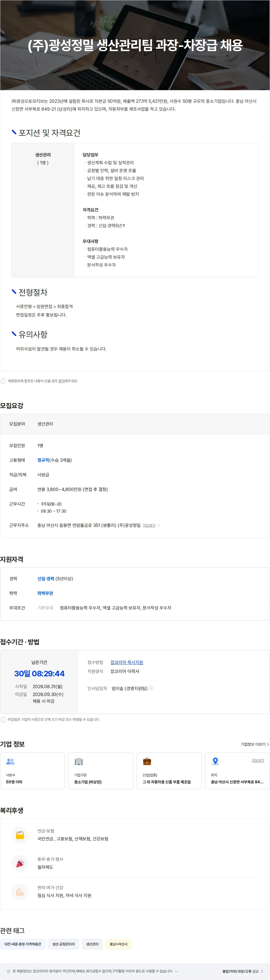
Task: Select the 그 외 자동차용 신품 부품 제조업 card
Action: tap(169, 771)
